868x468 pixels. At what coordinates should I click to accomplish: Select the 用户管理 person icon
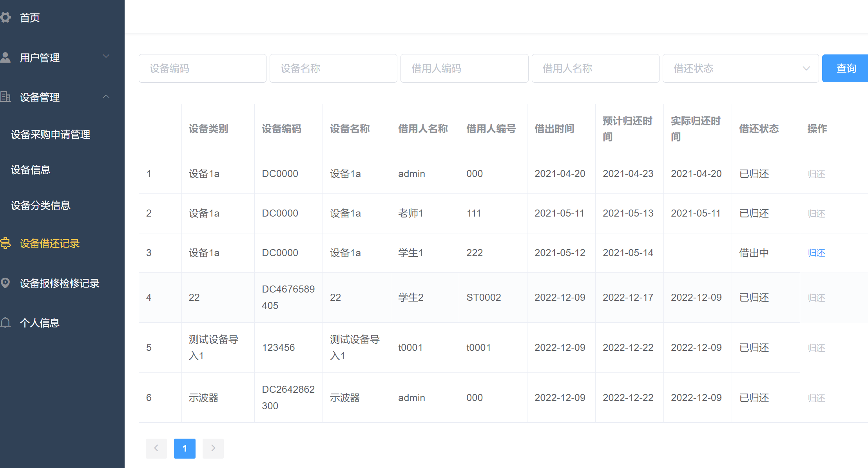click(6, 58)
